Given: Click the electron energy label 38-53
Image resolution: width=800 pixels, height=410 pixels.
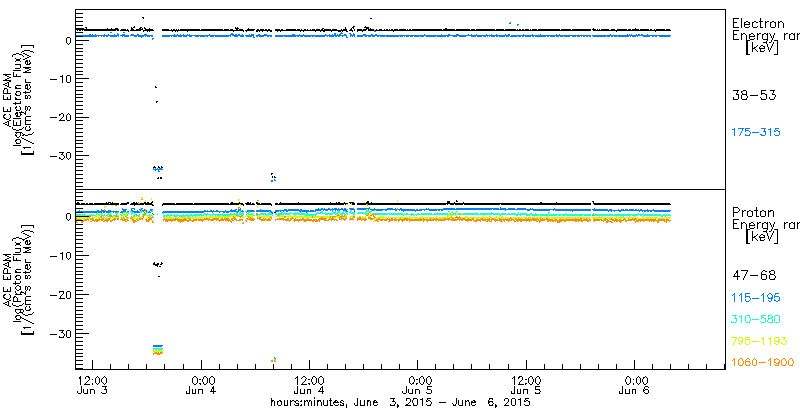Looking at the screenshot, I should click(754, 95).
